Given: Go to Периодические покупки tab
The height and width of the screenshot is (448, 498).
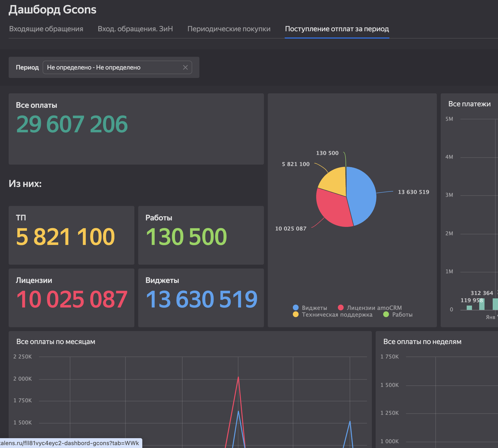Looking at the screenshot, I should 229,29.
